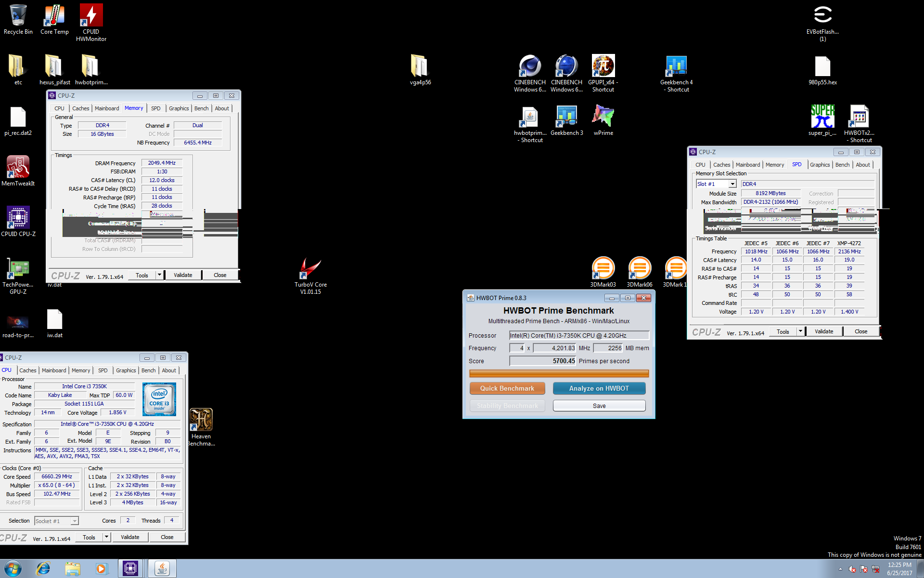Viewport: 924px width, 578px height.
Task: Click HWBOT Prime orange progress bar
Action: click(559, 373)
